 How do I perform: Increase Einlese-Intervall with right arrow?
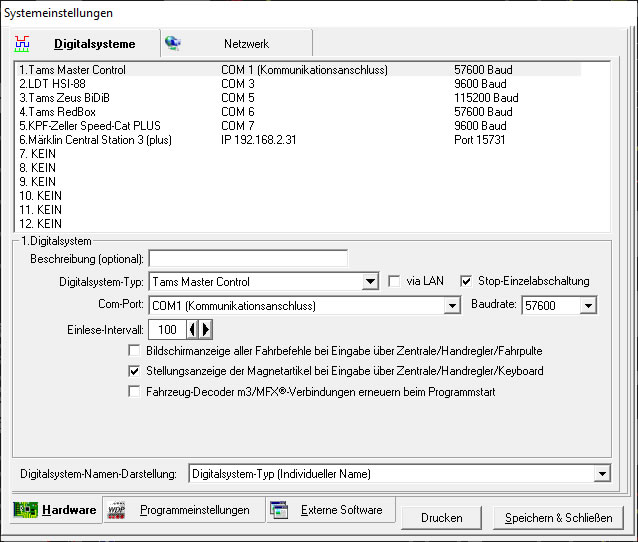pyautogui.click(x=206, y=329)
